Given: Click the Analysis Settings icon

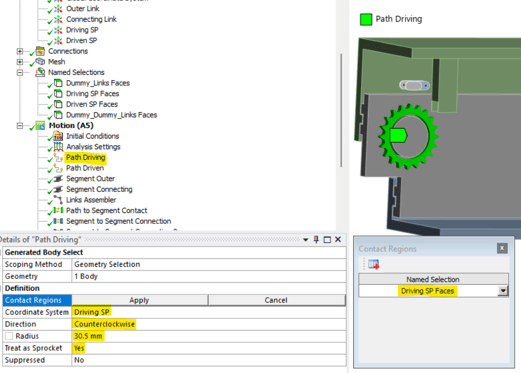Looking at the screenshot, I should click(58, 147).
